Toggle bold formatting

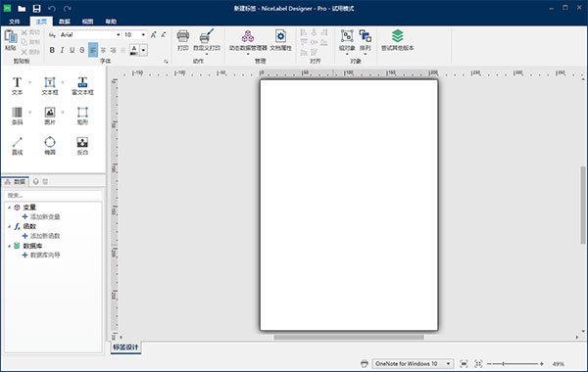pyautogui.click(x=52, y=50)
